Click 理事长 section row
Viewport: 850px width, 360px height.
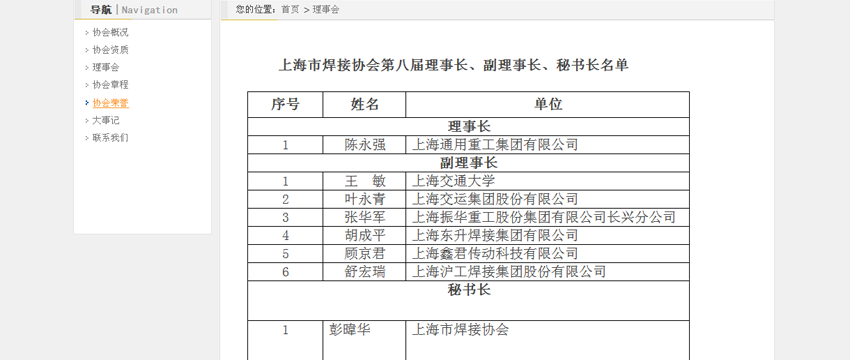pyautogui.click(x=468, y=126)
